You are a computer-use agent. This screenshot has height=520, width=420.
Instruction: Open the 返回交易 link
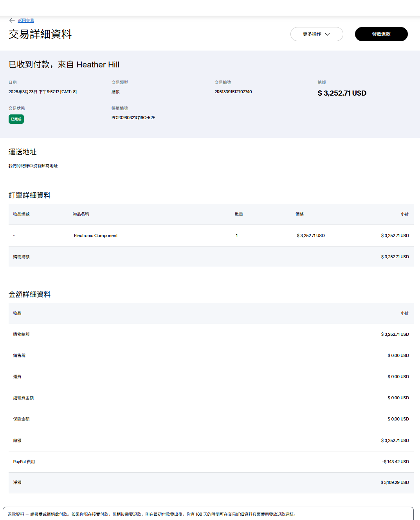[26, 20]
